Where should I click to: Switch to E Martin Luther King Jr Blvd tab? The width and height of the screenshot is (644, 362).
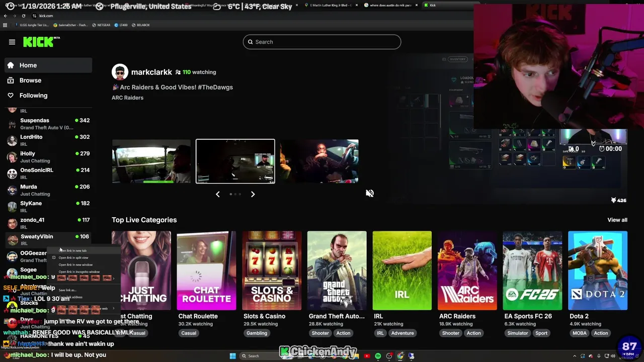coord(332,5)
